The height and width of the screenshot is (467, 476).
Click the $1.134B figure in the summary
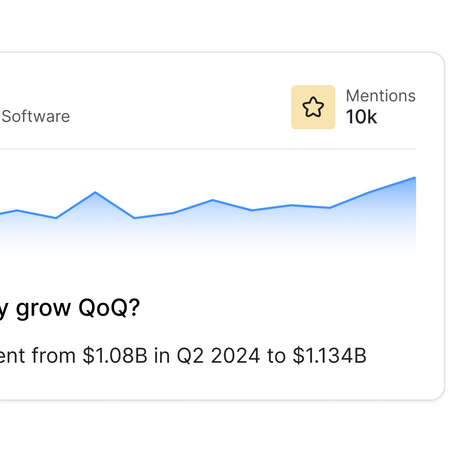coord(330,356)
